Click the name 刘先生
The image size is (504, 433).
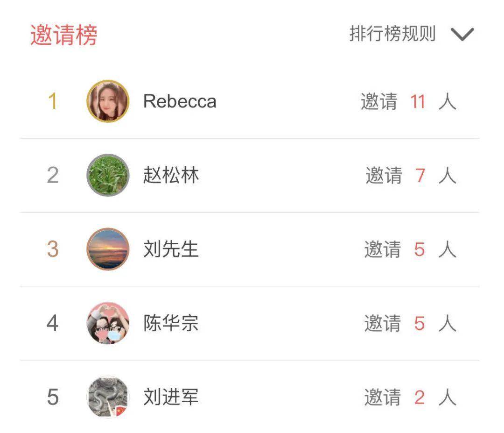click(171, 249)
